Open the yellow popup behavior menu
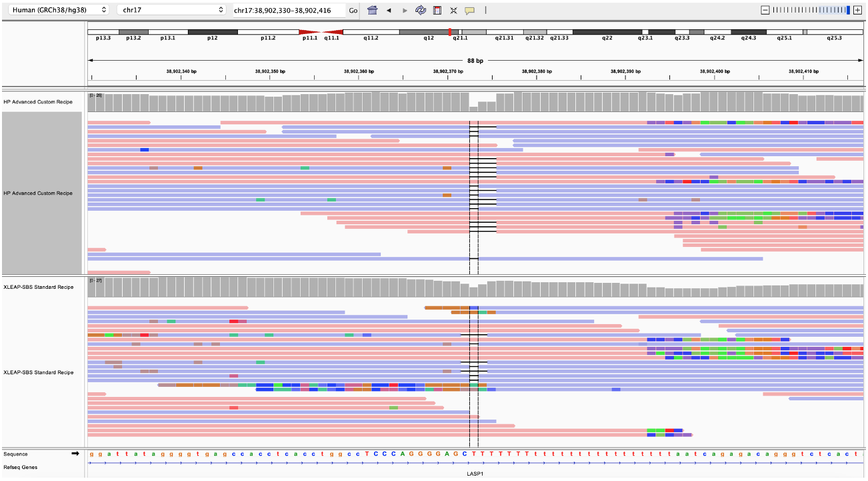This screenshot has height=481, width=868. click(x=469, y=11)
